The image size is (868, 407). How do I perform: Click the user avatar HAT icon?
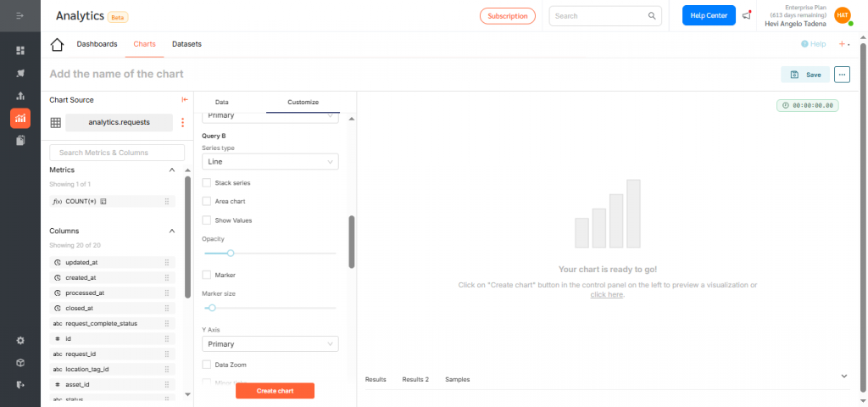click(842, 15)
